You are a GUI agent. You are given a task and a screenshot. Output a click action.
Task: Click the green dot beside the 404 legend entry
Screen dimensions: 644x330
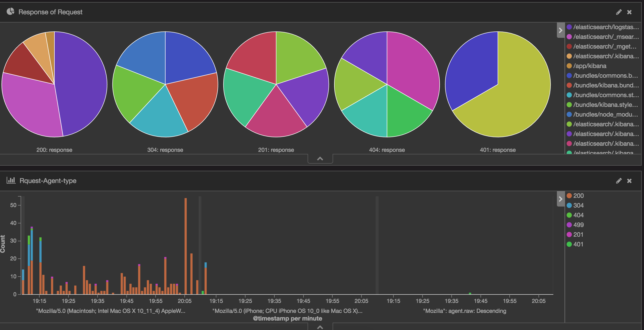click(569, 215)
